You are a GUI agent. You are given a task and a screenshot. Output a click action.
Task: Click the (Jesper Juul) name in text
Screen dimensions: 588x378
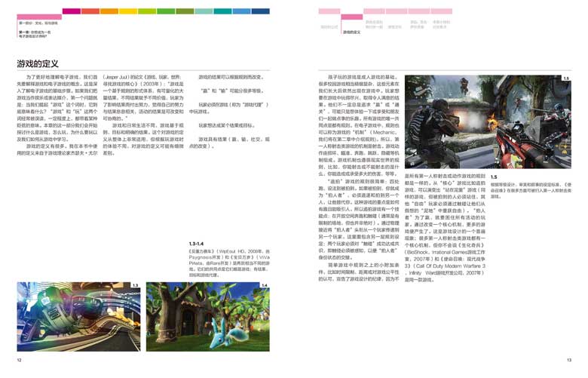116,77
